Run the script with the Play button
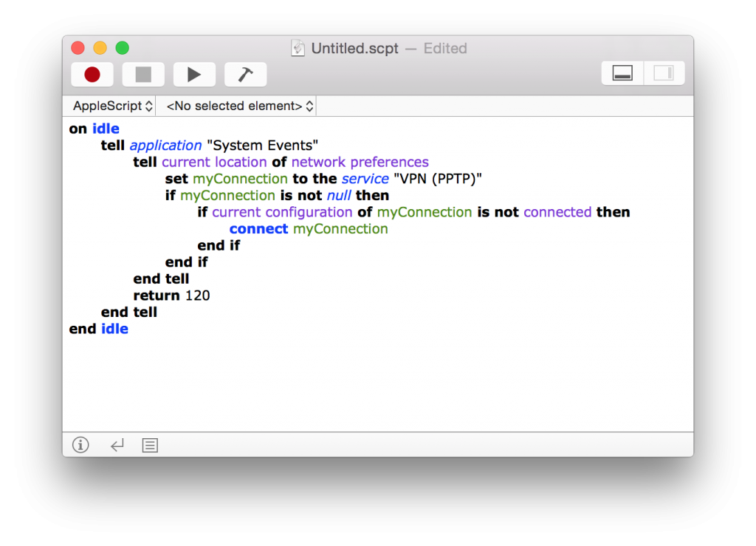The width and height of the screenshot is (756, 546). [194, 75]
